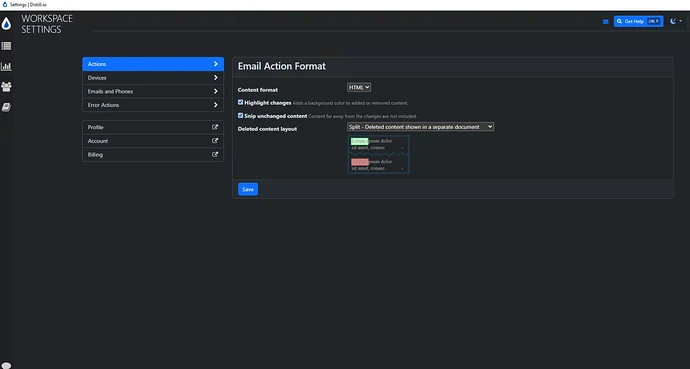The width and height of the screenshot is (690, 369).
Task: Click the mail icon in top bar
Action: (606, 21)
